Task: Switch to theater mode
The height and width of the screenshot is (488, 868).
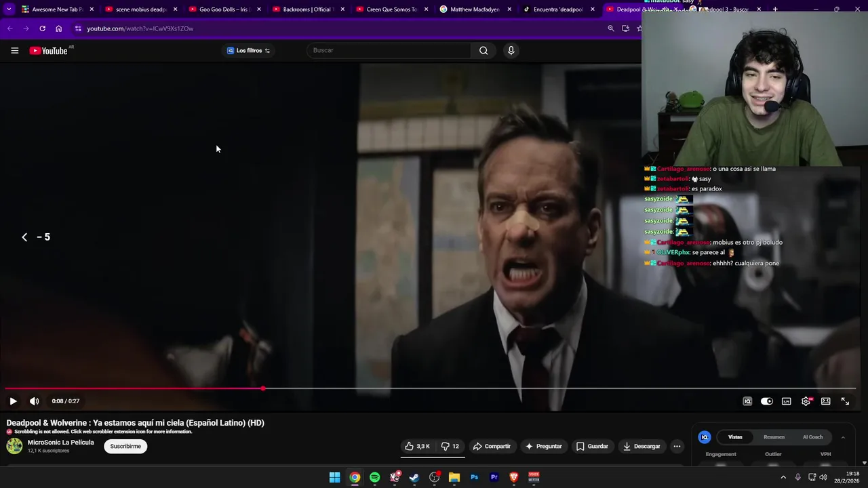Action: click(826, 401)
